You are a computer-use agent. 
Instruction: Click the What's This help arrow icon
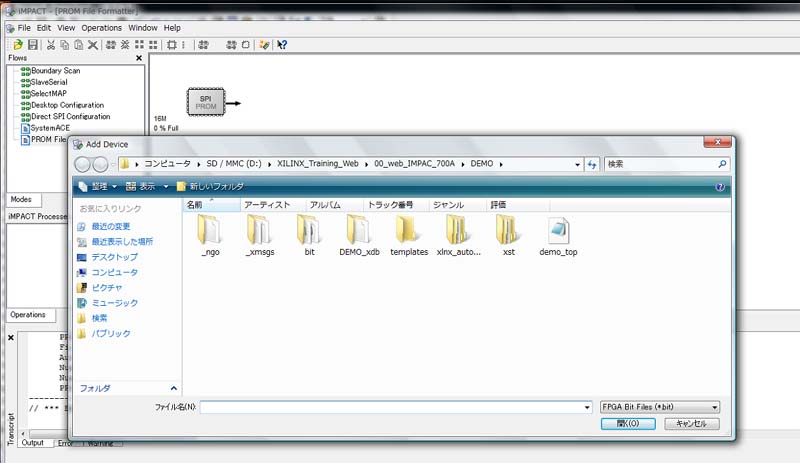coord(282,45)
